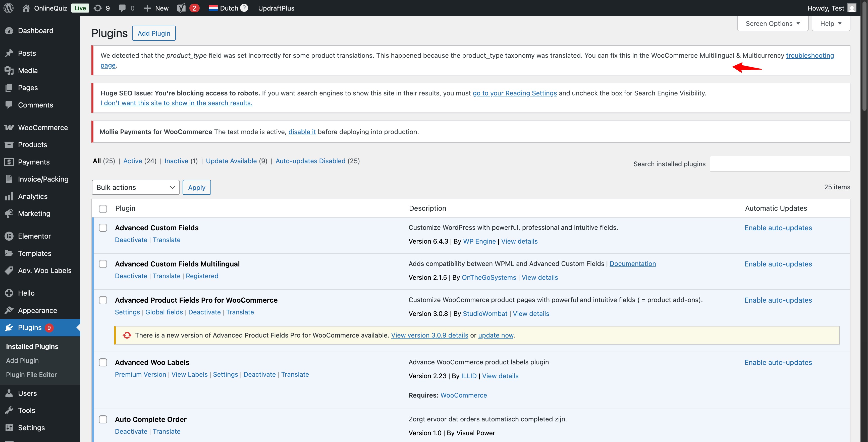Click the Dashboard gauge icon

tap(9, 31)
